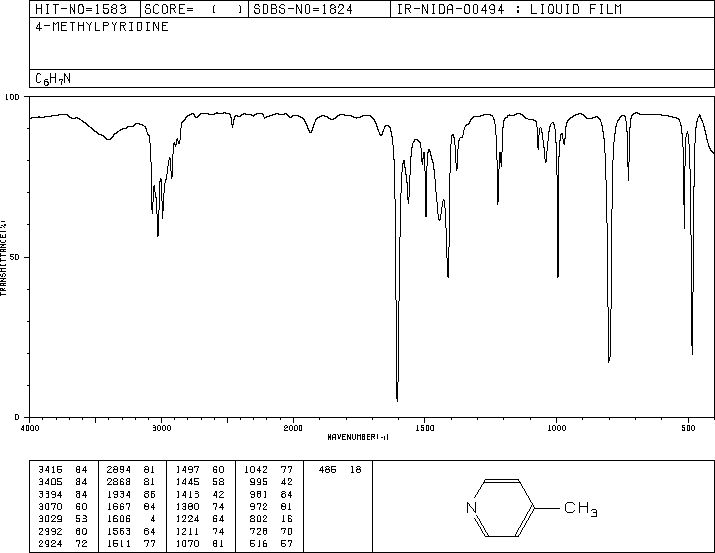Click the 500 wavenumber axis label
The width and height of the screenshot is (715, 553).
pyautogui.click(x=688, y=428)
